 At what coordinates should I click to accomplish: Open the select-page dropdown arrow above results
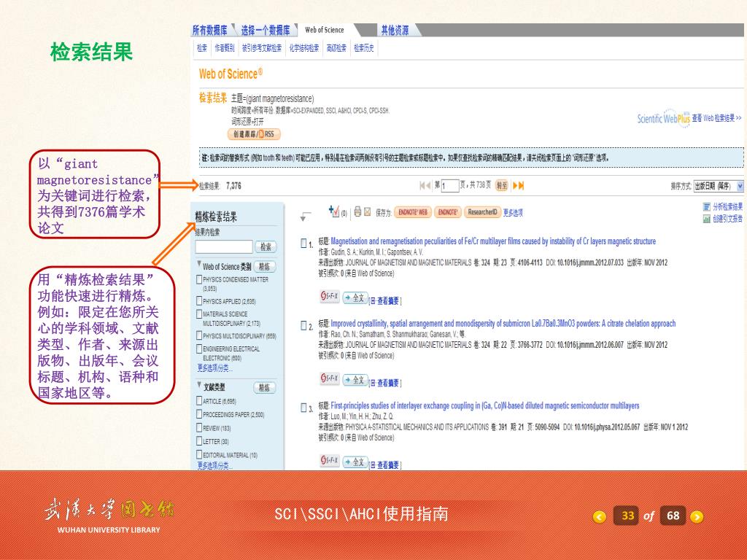(304, 217)
